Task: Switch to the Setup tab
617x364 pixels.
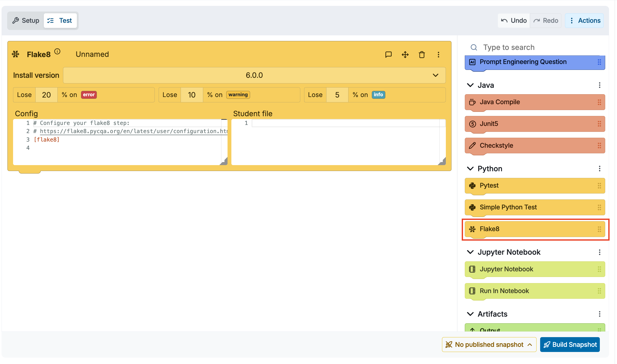Action: [26, 20]
